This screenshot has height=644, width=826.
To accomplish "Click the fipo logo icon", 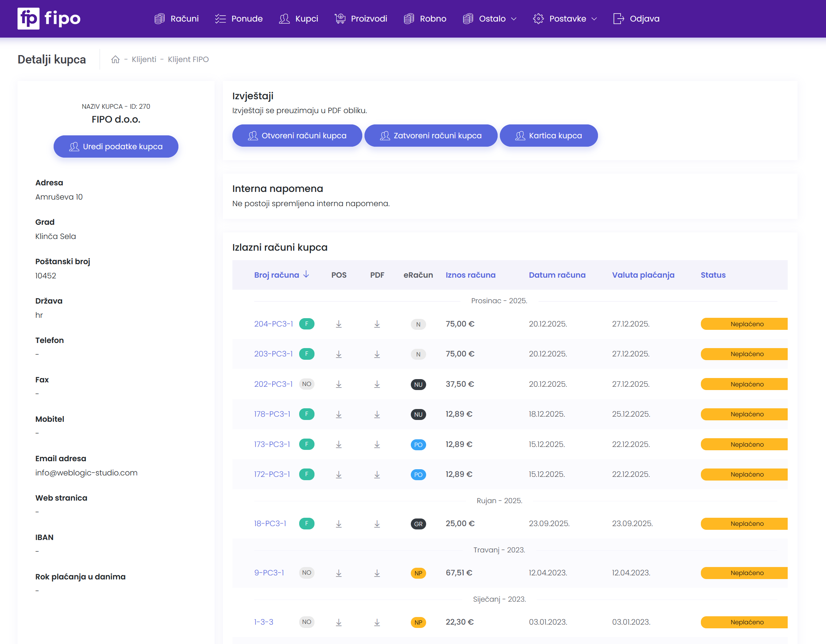I will [x=28, y=19].
